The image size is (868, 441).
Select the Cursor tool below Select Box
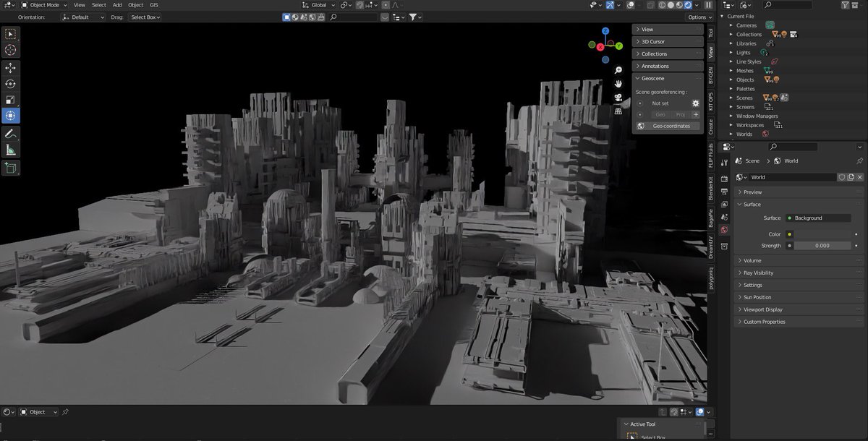coord(10,50)
